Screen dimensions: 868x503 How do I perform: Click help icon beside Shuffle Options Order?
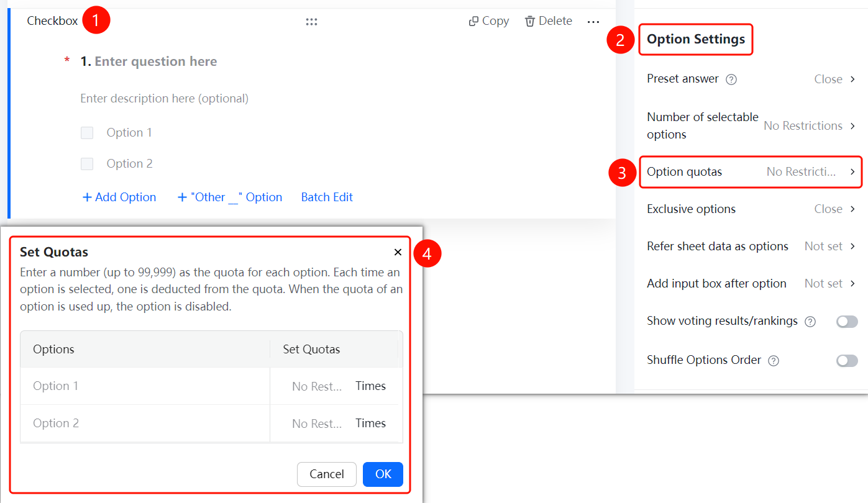(774, 361)
